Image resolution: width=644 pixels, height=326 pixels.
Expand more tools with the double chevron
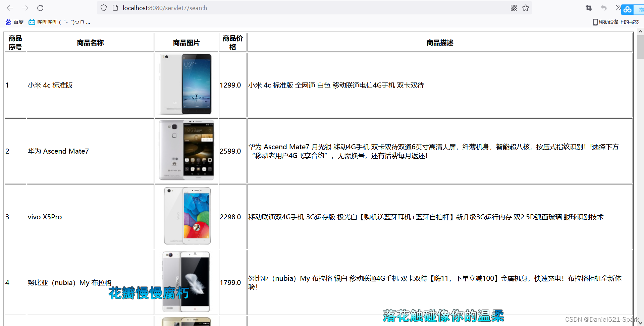[x=618, y=8]
